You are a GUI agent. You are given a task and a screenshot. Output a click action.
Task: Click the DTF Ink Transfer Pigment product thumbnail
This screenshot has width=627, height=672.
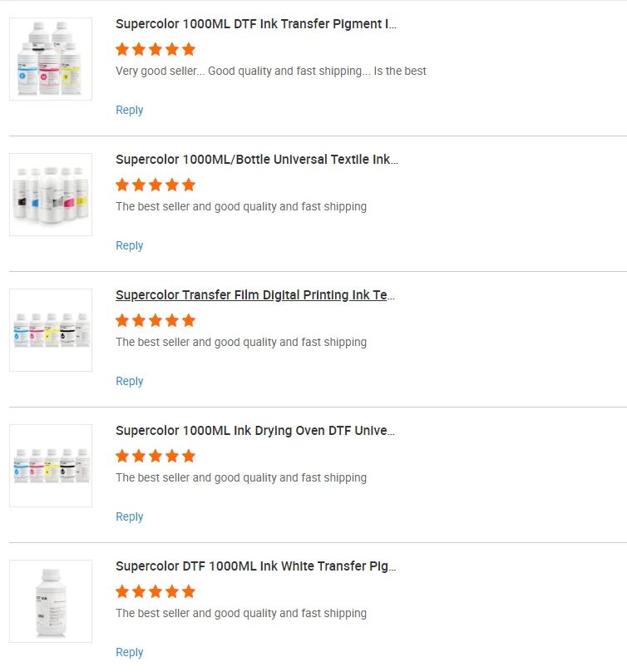(x=51, y=59)
